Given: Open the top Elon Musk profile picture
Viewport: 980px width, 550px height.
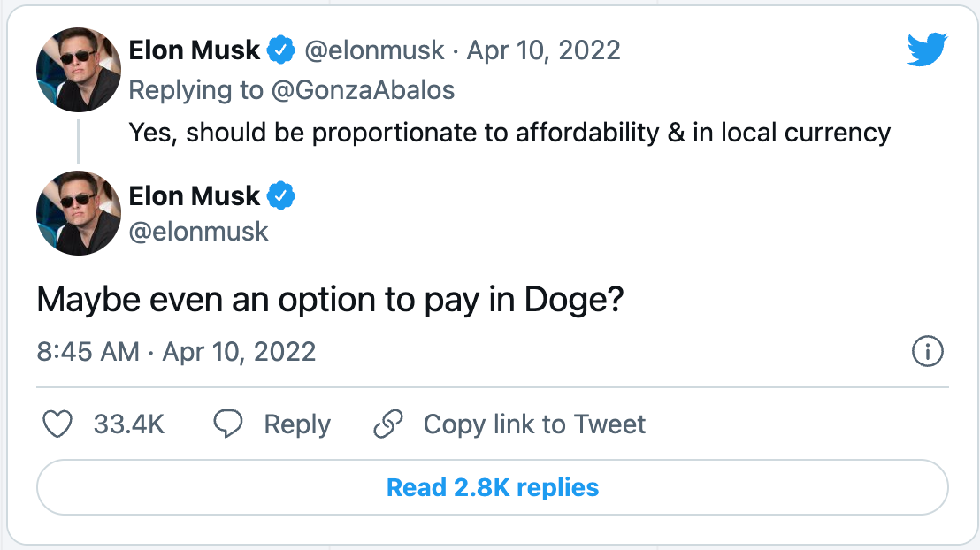Looking at the screenshot, I should 79,70.
